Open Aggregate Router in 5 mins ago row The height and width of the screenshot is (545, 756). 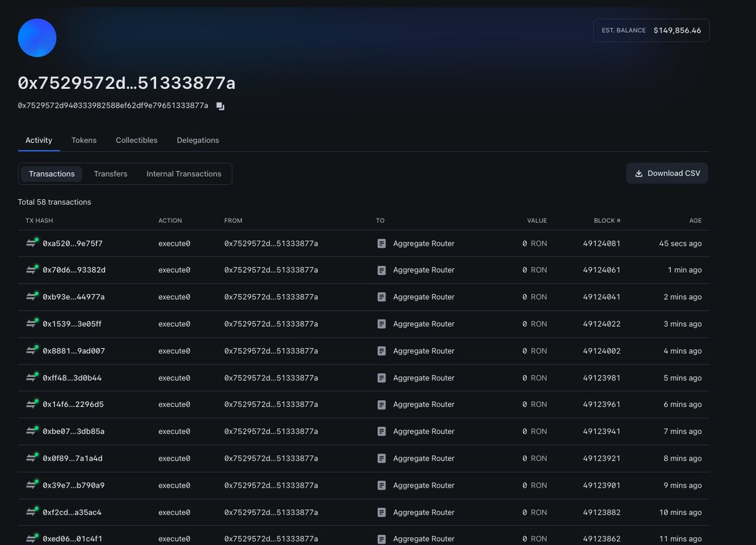[423, 378]
